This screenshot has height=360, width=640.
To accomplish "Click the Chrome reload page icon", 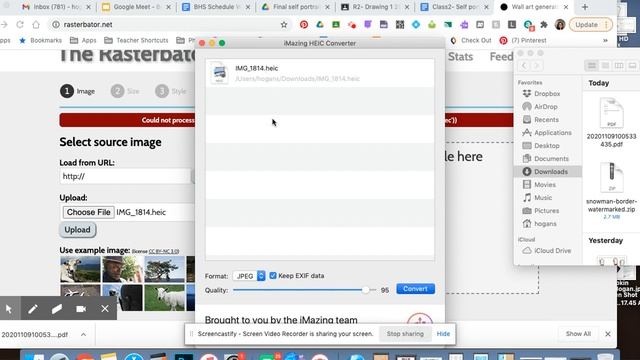I will coord(20,24).
